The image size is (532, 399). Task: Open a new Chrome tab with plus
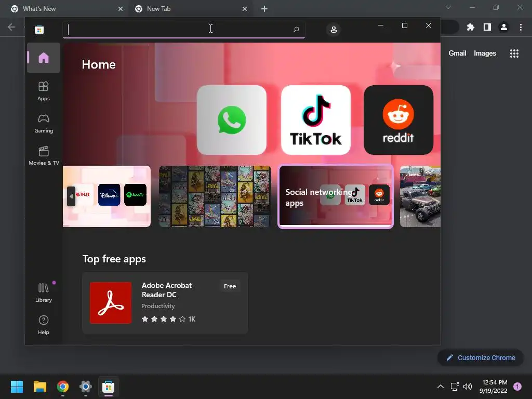pyautogui.click(x=264, y=9)
